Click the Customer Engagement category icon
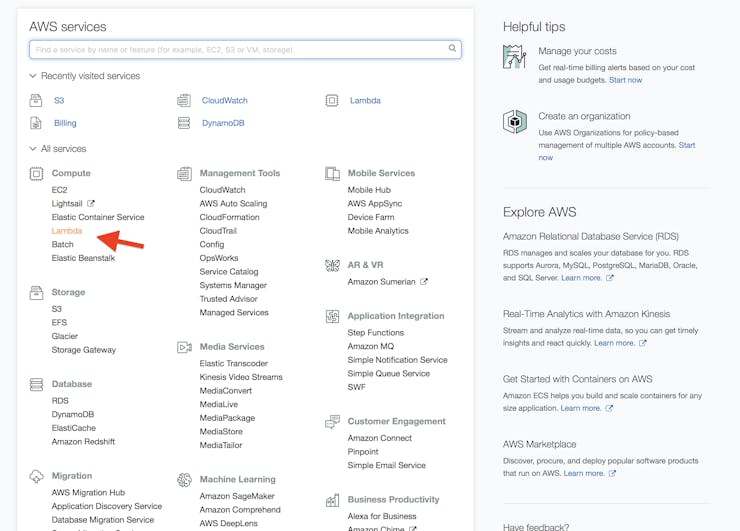The width and height of the screenshot is (740, 531). point(332,421)
